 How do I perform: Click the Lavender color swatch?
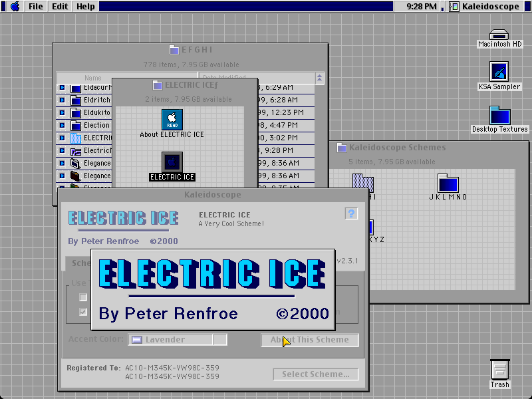[137, 340]
